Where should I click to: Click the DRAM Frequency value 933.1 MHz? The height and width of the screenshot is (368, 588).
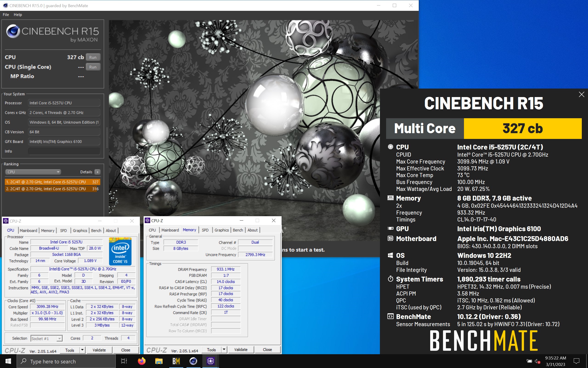tap(226, 269)
